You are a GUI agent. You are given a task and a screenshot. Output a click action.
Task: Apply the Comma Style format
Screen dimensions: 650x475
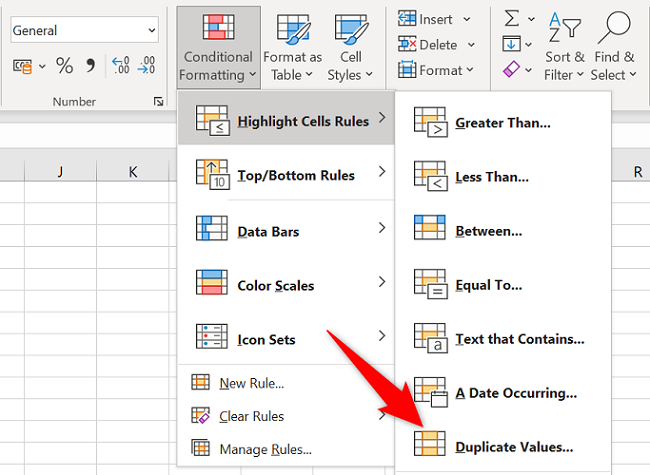90,65
